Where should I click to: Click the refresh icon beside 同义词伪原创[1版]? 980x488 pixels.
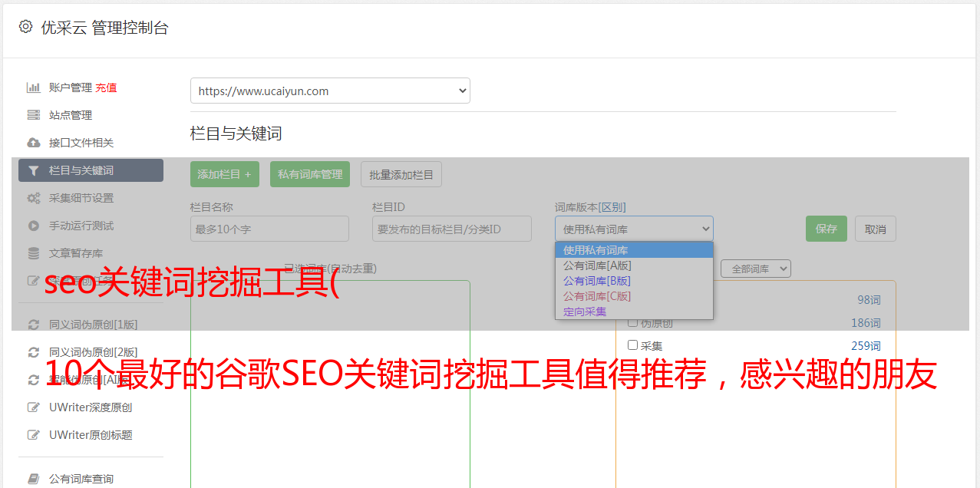(34, 325)
